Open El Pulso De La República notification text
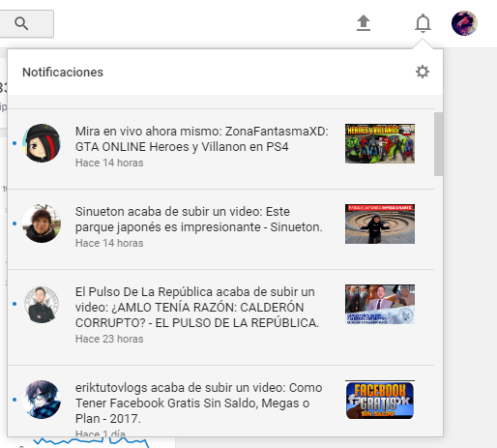Image resolution: width=497 pixels, height=448 pixels. (x=197, y=308)
